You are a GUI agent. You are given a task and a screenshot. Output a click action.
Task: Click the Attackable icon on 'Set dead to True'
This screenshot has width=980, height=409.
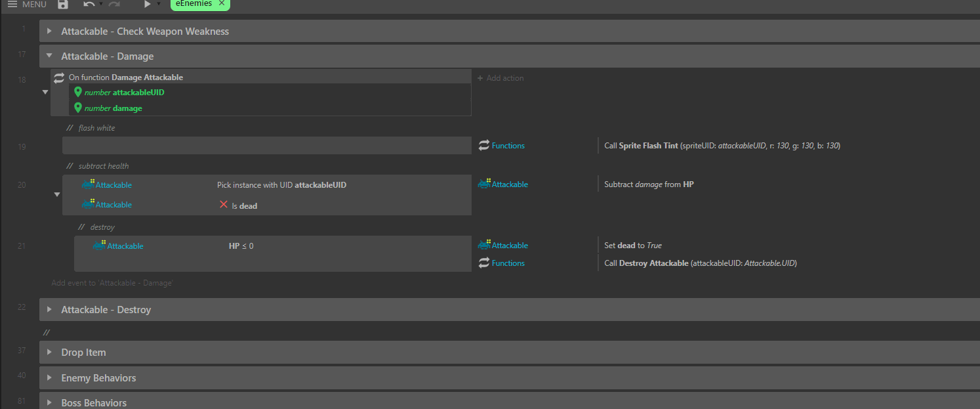(483, 245)
